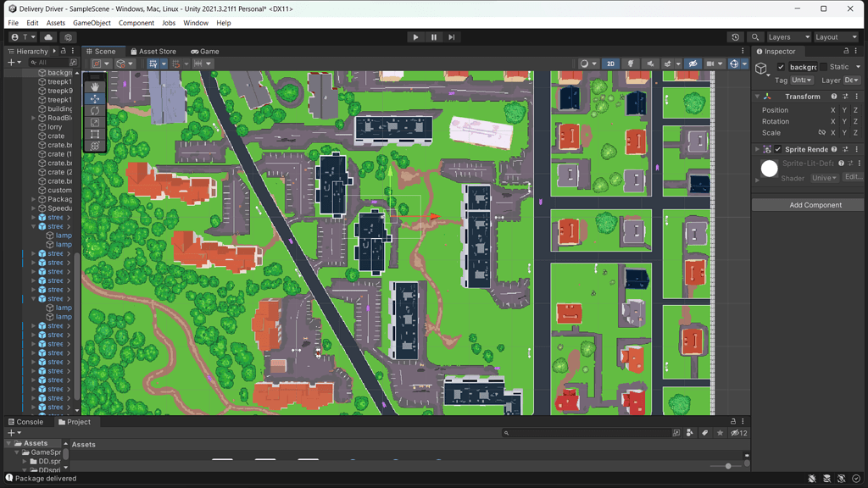Open the GameObject menu

[92, 23]
